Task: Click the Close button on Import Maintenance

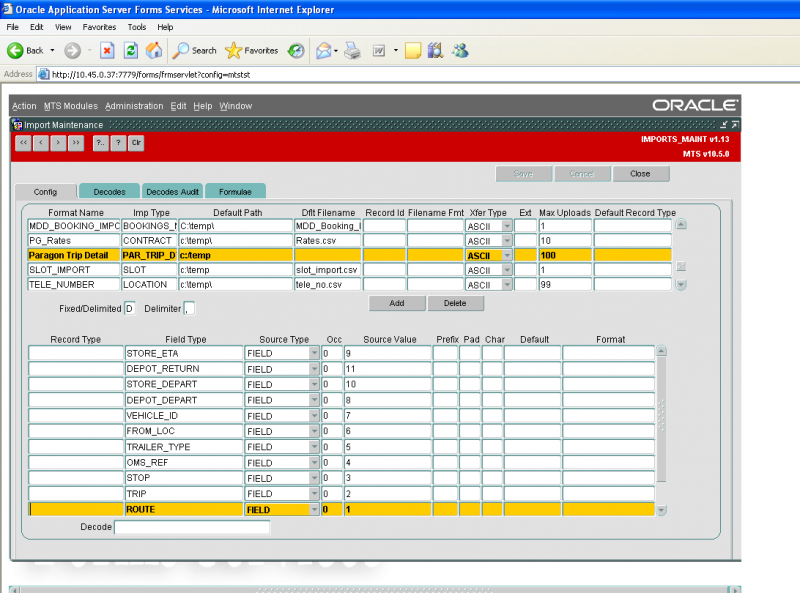Action: (x=640, y=174)
